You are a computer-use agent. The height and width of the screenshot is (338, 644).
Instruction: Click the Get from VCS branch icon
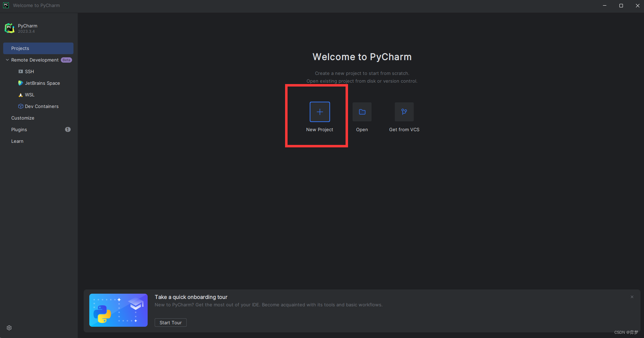[x=404, y=112]
